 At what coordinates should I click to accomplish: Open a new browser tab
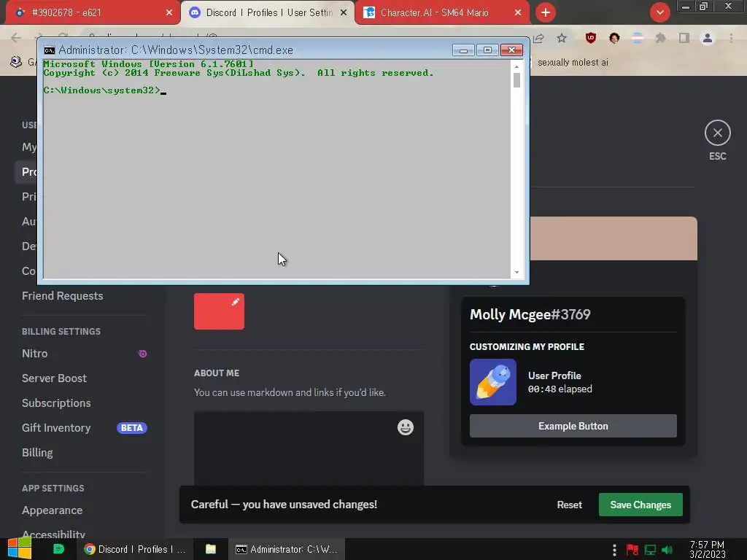click(546, 12)
